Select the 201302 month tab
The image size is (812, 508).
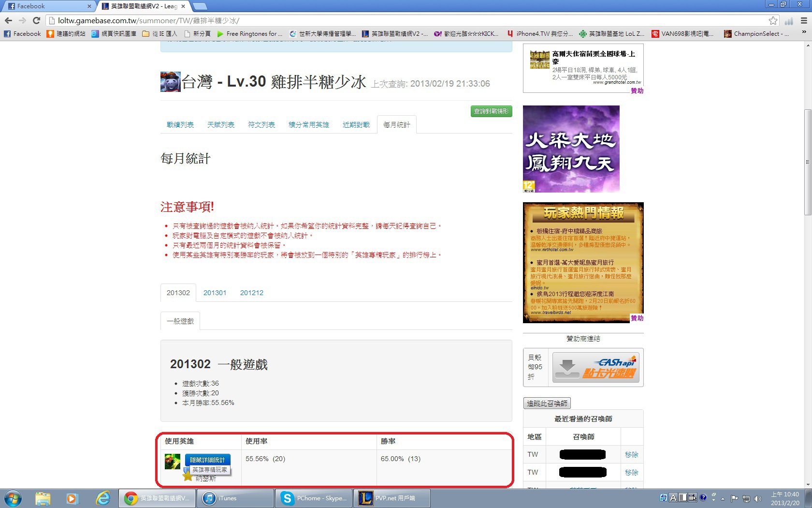(178, 293)
